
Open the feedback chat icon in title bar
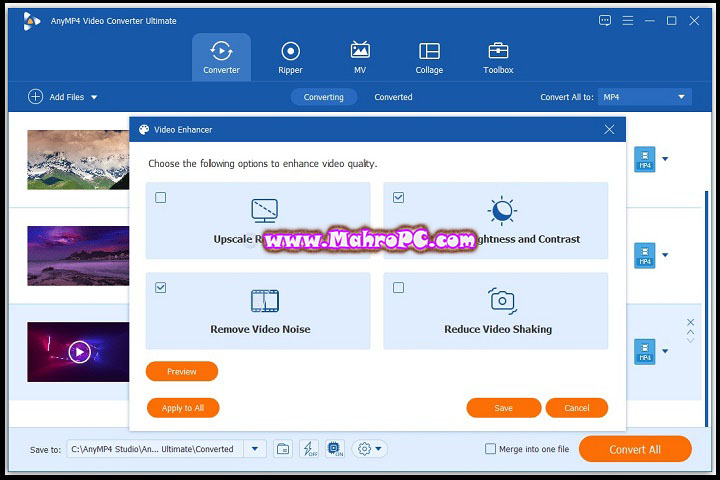[x=605, y=21]
